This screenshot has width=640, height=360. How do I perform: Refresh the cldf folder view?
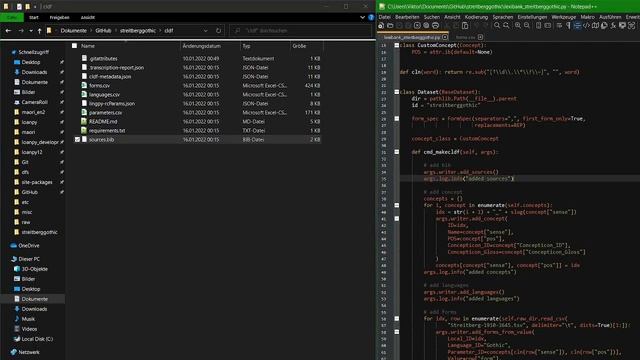click(218, 31)
